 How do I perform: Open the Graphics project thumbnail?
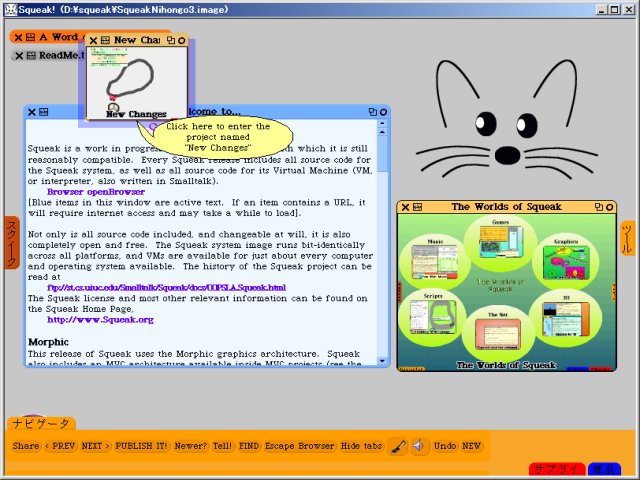566,262
